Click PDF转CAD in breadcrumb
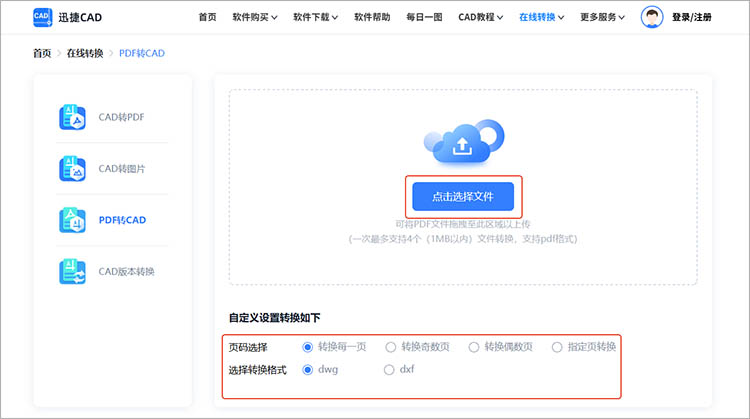This screenshot has height=419, width=750. [142, 53]
